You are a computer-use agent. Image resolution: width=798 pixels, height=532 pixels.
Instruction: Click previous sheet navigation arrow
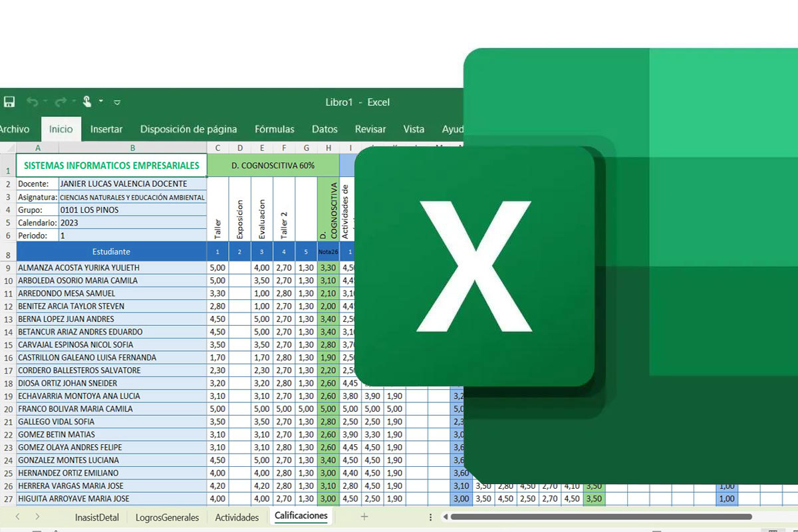17,517
